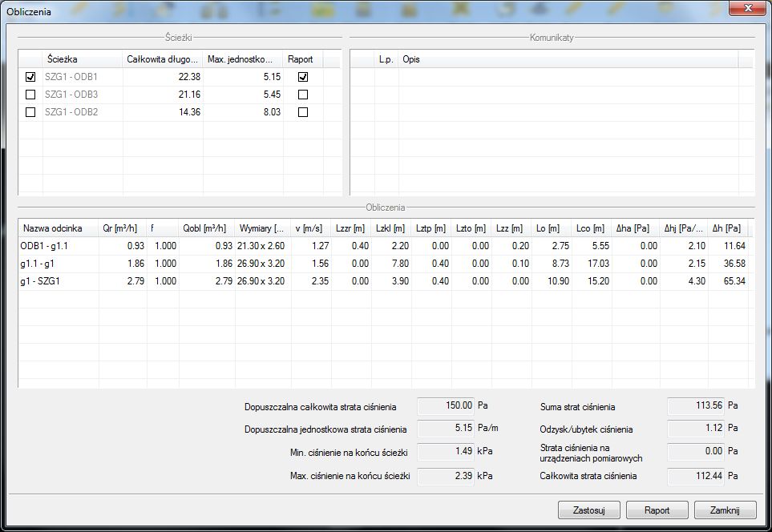772x532 pixels.
Task: Enable path checkbox for SZG1 - ODB3
Action: [x=30, y=95]
